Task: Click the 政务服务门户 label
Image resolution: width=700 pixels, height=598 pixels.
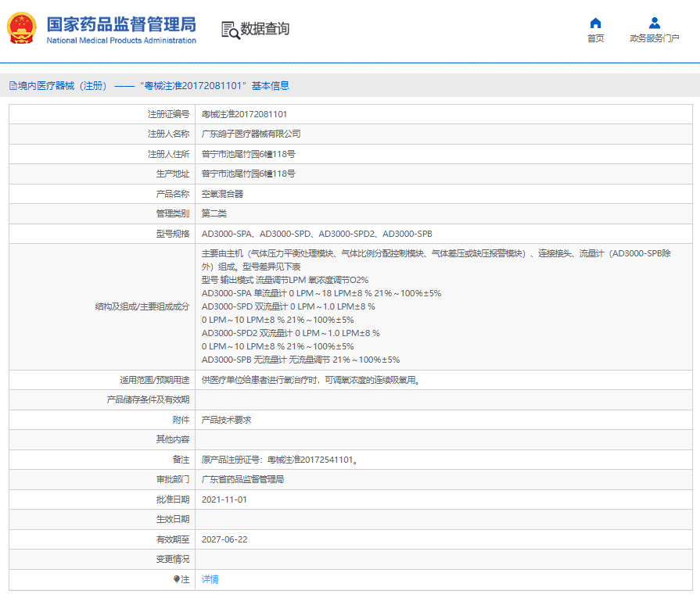Action: click(655, 38)
